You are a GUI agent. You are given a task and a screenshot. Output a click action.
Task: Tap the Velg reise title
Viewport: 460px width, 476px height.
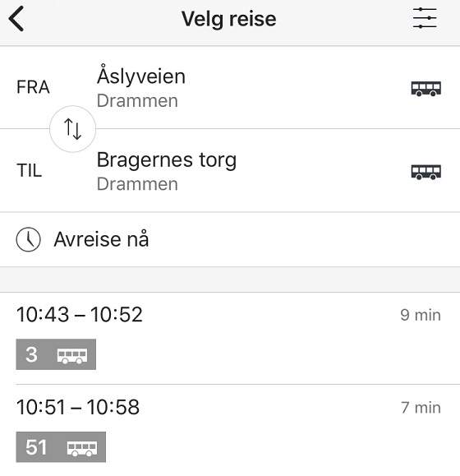pyautogui.click(x=229, y=19)
